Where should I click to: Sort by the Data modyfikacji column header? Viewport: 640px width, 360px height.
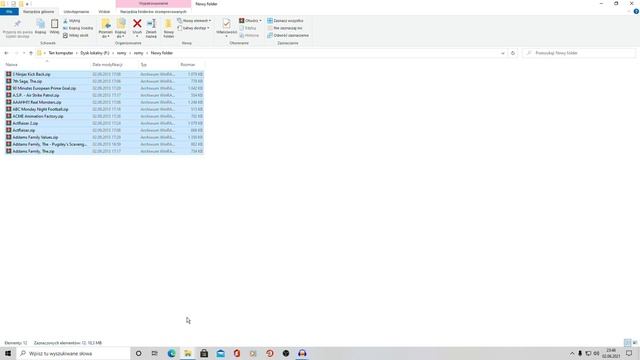pos(114,64)
